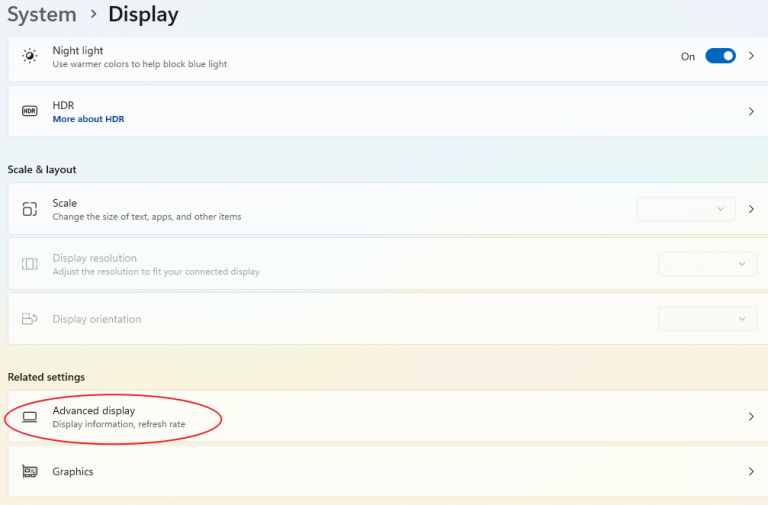768x505 pixels.
Task: Expand Night light settings chevron
Action: point(751,57)
